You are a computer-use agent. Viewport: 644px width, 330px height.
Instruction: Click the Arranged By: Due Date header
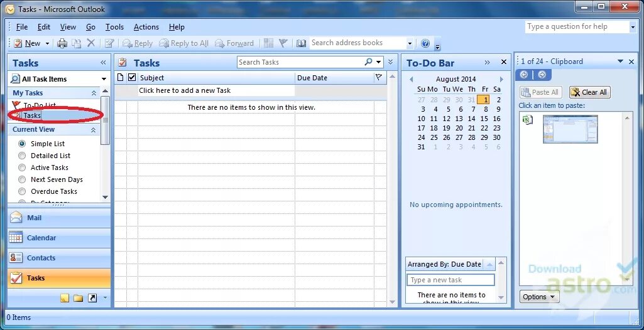pyautogui.click(x=444, y=264)
